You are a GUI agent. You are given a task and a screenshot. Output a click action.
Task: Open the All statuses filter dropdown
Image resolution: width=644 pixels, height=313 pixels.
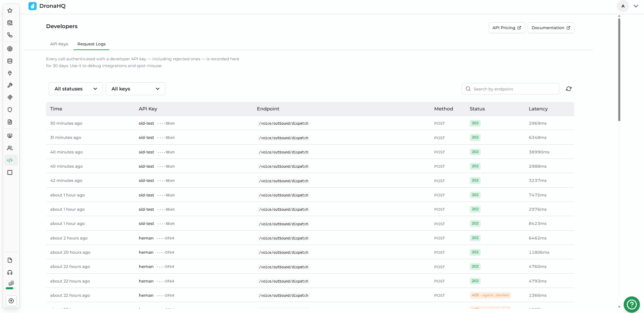[76, 89]
